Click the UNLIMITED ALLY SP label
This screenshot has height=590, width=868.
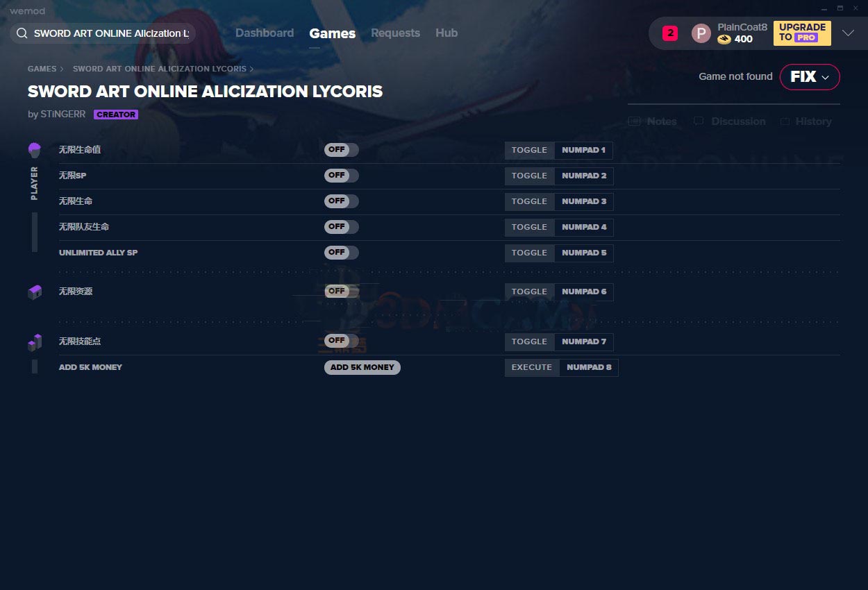[99, 253]
